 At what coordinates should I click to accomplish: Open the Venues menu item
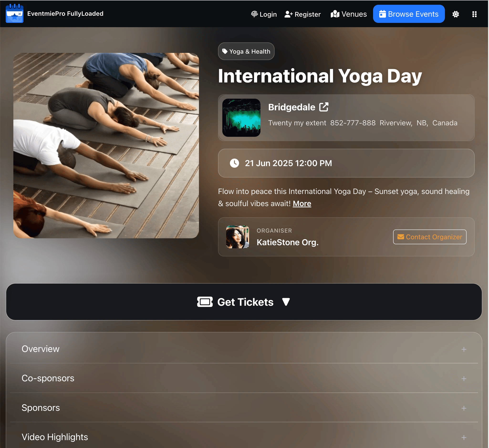pyautogui.click(x=349, y=14)
